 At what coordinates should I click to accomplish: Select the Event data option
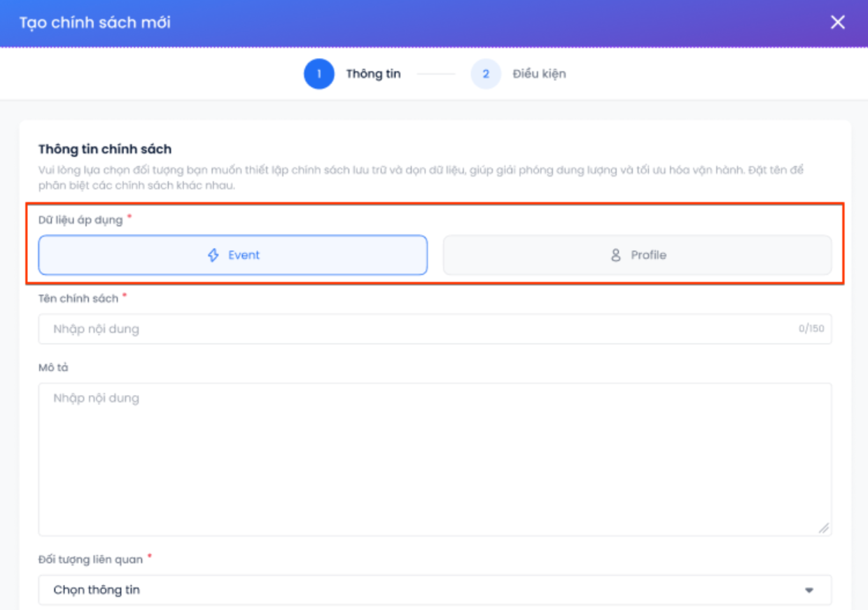[x=232, y=255]
